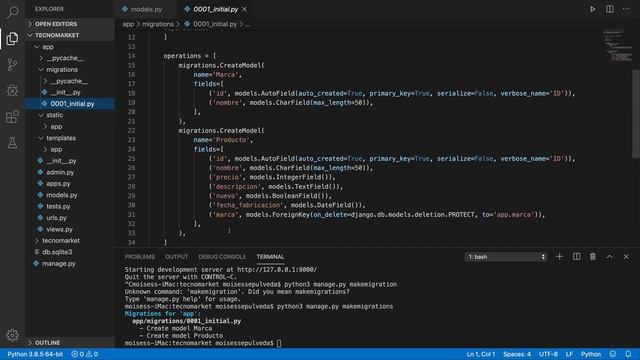The width and height of the screenshot is (640, 360).
Task: Expand the first __pycache__ folder under app
Action: (70, 58)
